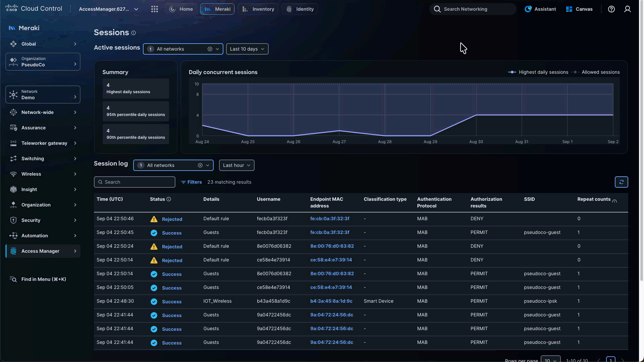Click the Smart Device classification cell
Screen dimensions: 644x362
pos(379,301)
